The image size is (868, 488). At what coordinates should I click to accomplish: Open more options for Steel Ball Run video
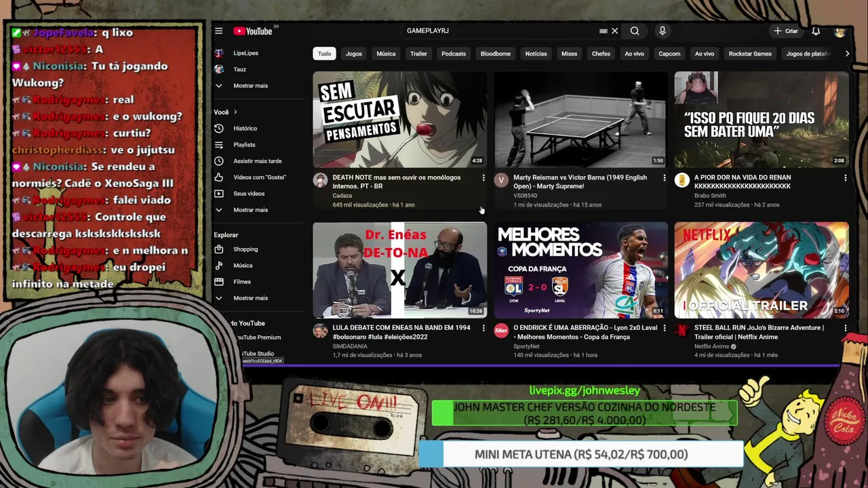point(845,328)
